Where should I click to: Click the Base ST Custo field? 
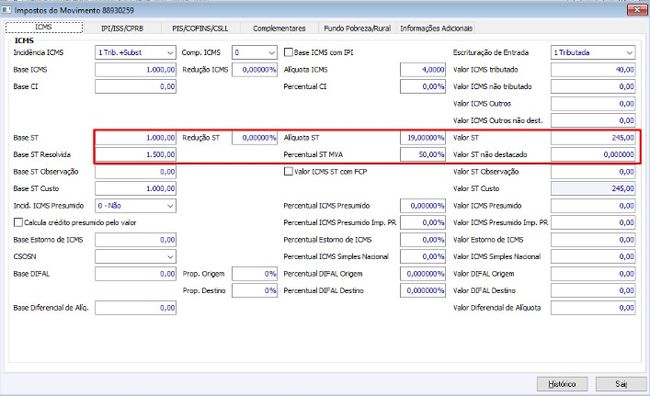tap(136, 189)
